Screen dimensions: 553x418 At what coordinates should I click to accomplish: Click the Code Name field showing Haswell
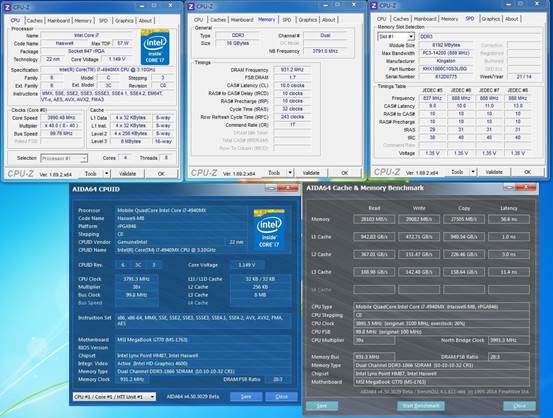(64, 43)
